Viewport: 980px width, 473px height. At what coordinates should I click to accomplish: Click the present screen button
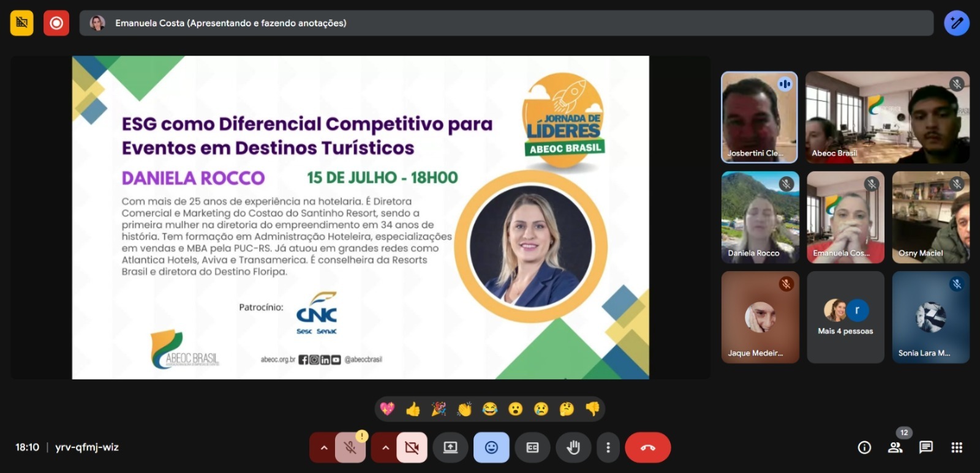coord(451,448)
